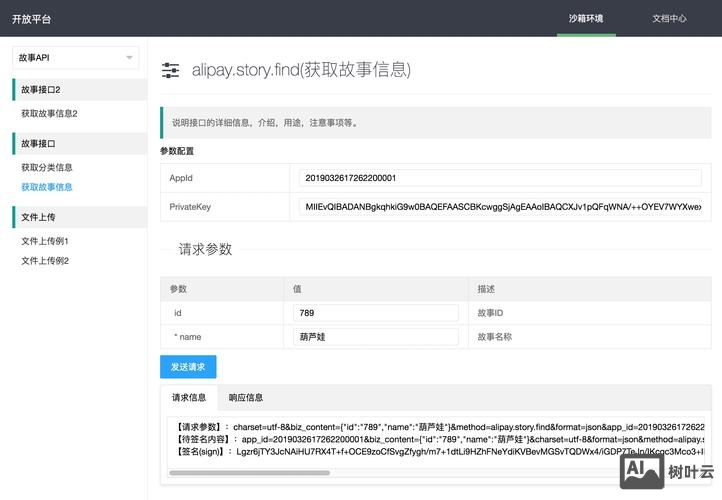Click the AppId input field
The image size is (722, 500).
pos(500,178)
